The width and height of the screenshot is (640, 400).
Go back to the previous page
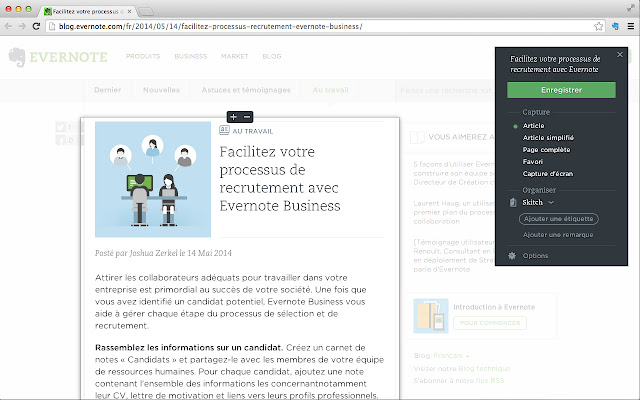pos(9,27)
